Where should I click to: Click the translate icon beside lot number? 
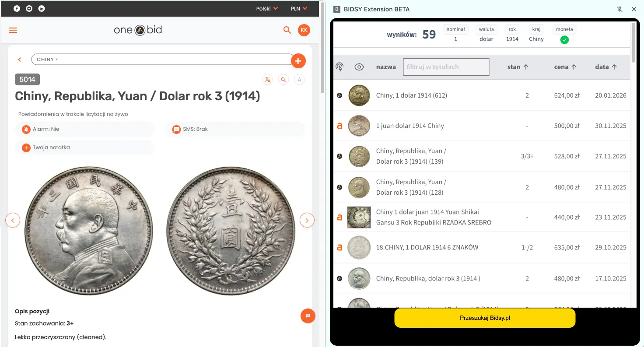pyautogui.click(x=267, y=80)
